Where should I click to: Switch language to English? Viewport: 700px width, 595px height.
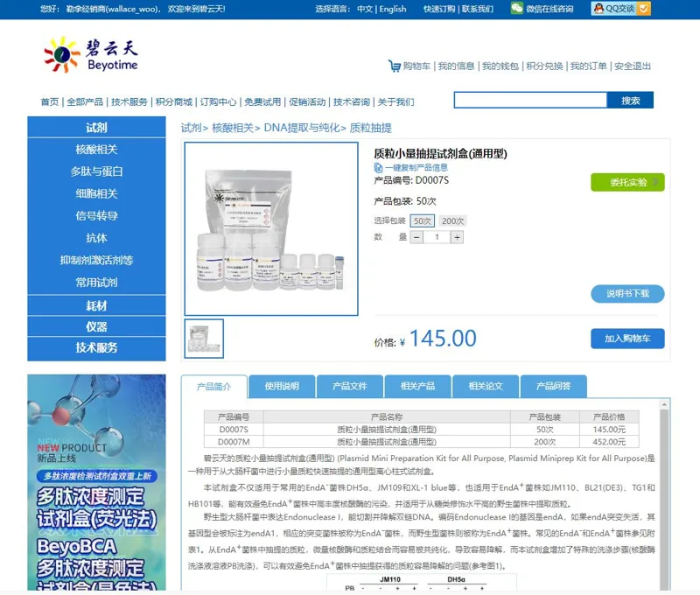click(393, 9)
